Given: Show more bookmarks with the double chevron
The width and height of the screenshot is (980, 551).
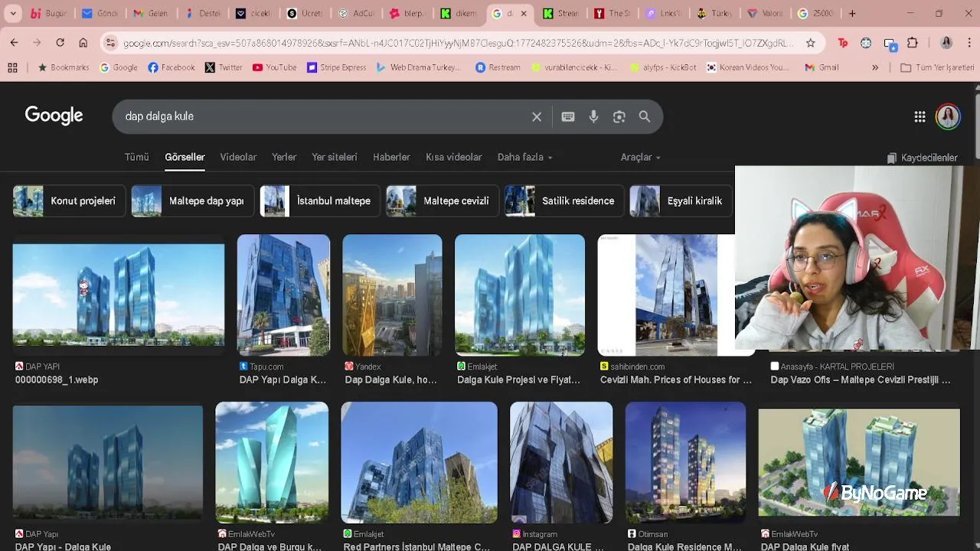Looking at the screenshot, I should [875, 67].
